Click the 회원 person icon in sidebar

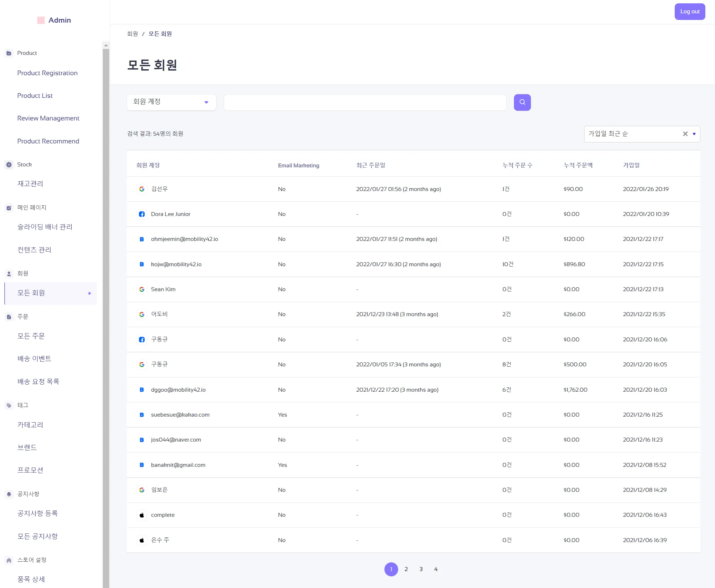pos(9,273)
